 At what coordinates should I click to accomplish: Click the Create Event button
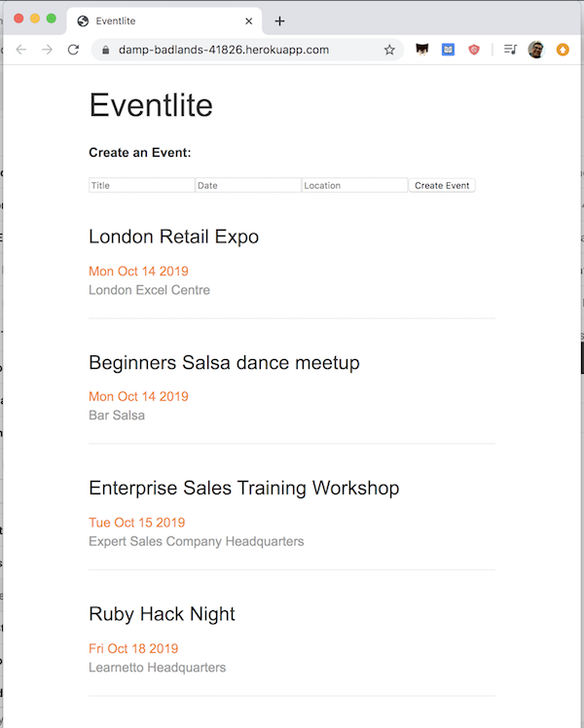pos(442,185)
